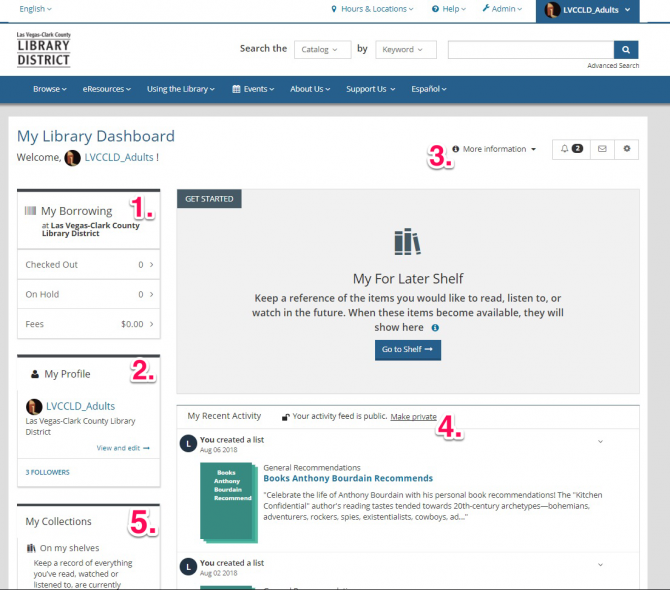Screen dimensions: 670x590
Task: Click the Library District logo
Action: click(x=44, y=50)
